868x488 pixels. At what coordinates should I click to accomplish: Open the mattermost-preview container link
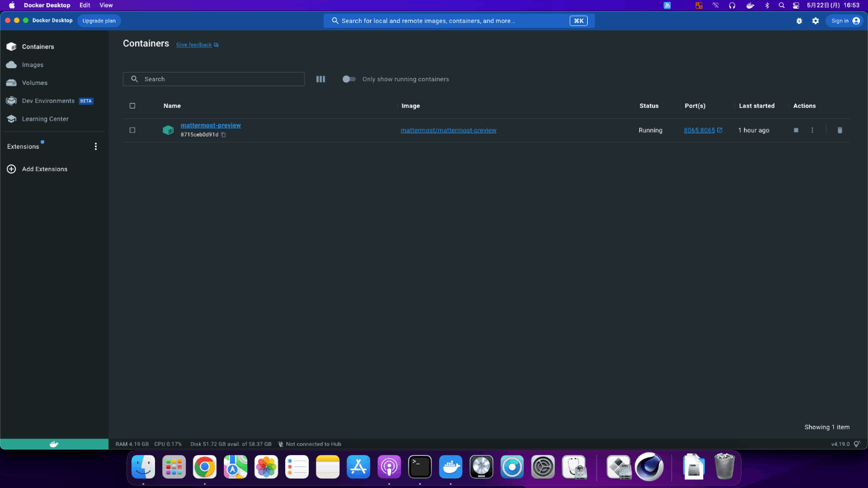click(x=211, y=125)
